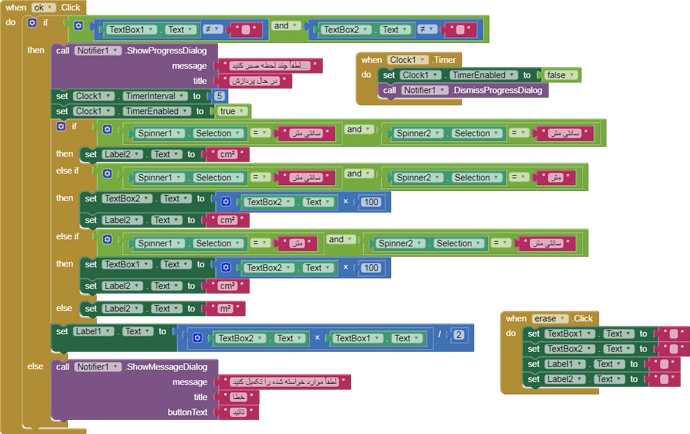Click the 'cm²' text block under first then
The image size is (690, 434).
[x=226, y=154]
